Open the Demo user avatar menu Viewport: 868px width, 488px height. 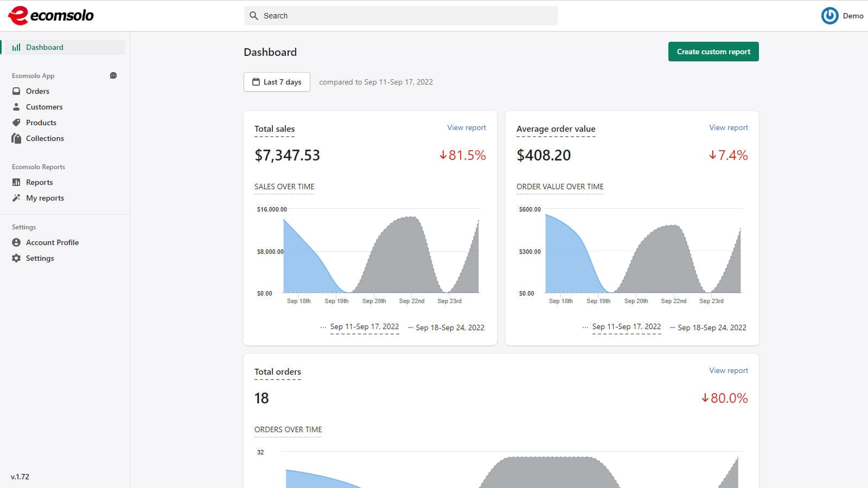831,16
